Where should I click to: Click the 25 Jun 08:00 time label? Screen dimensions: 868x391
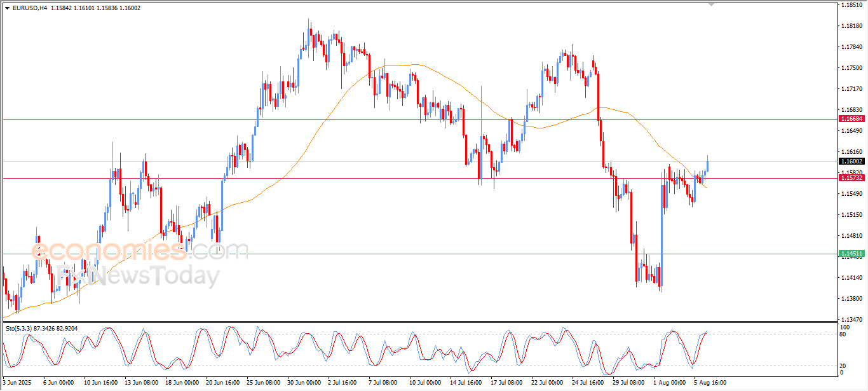[264, 383]
